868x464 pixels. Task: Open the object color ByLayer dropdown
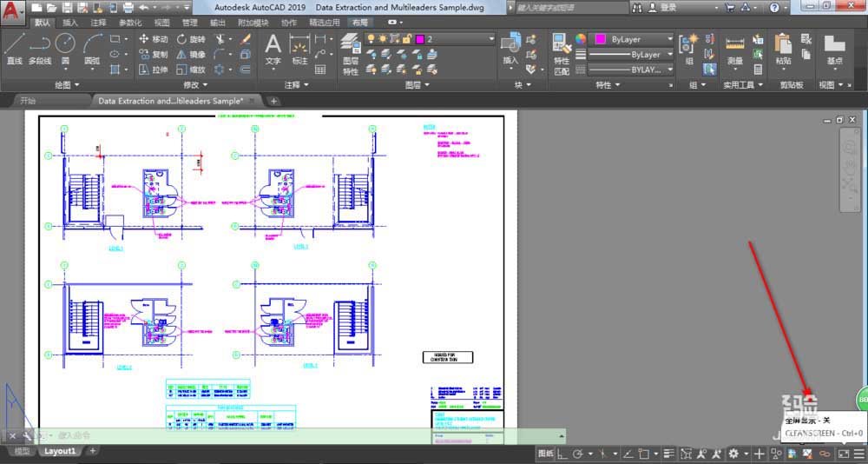point(632,39)
